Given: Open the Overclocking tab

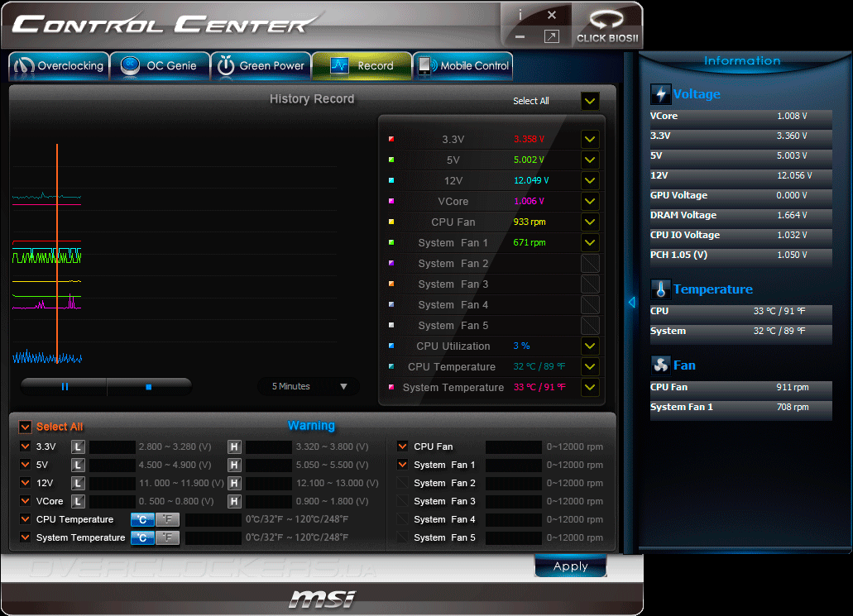Looking at the screenshot, I should (59, 66).
